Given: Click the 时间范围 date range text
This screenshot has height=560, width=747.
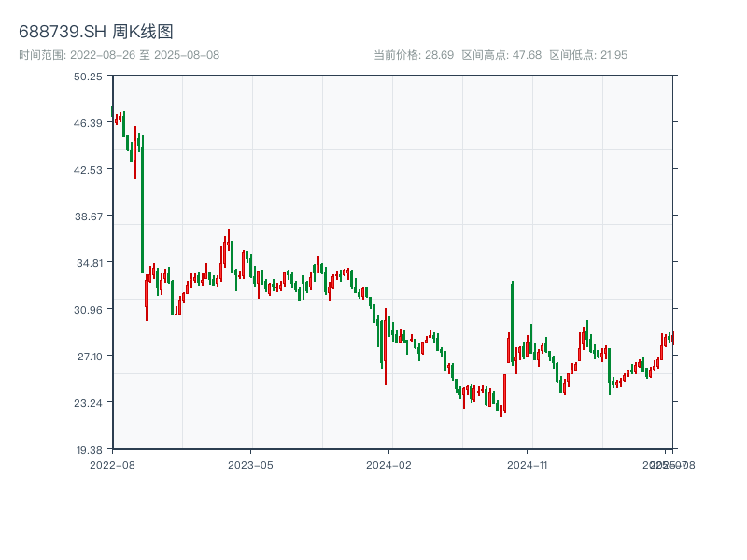Looking at the screenshot, I should 119,55.
